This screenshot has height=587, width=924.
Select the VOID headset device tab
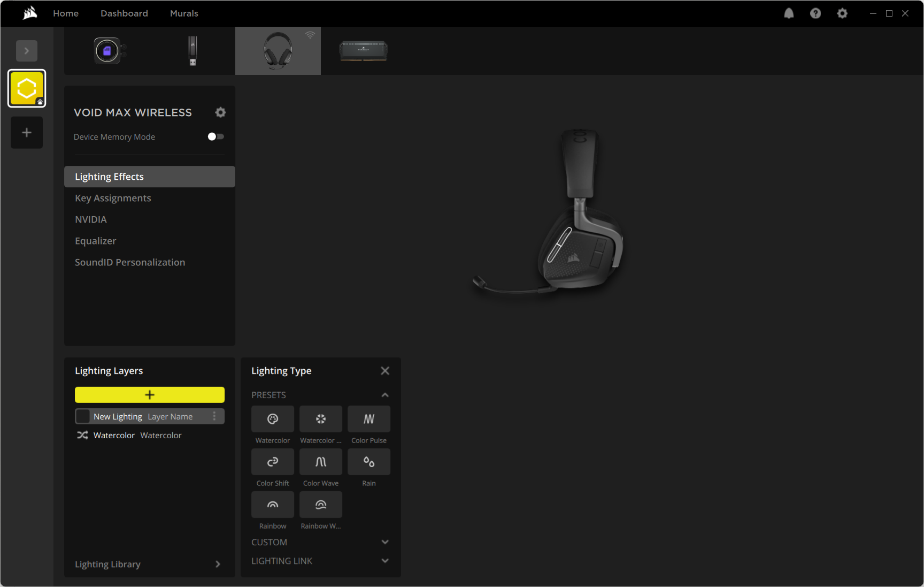coord(278,51)
